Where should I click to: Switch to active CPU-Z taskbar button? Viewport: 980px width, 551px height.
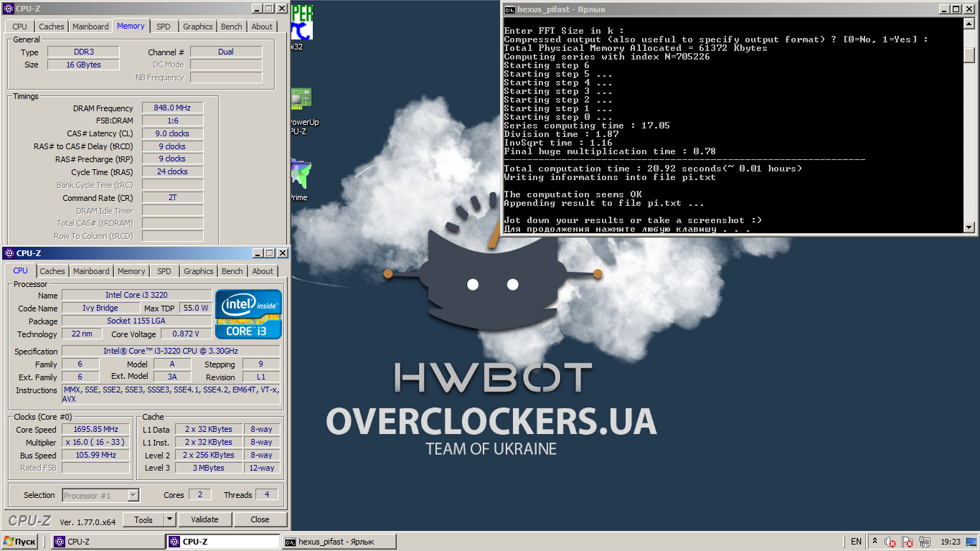[223, 542]
